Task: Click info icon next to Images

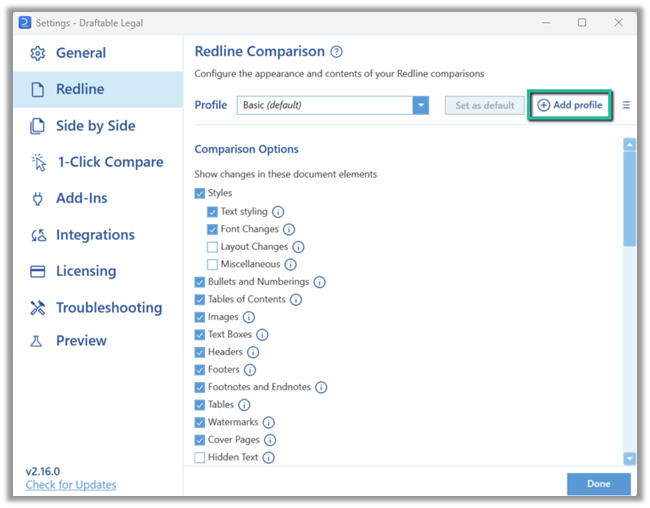Action: (x=249, y=317)
